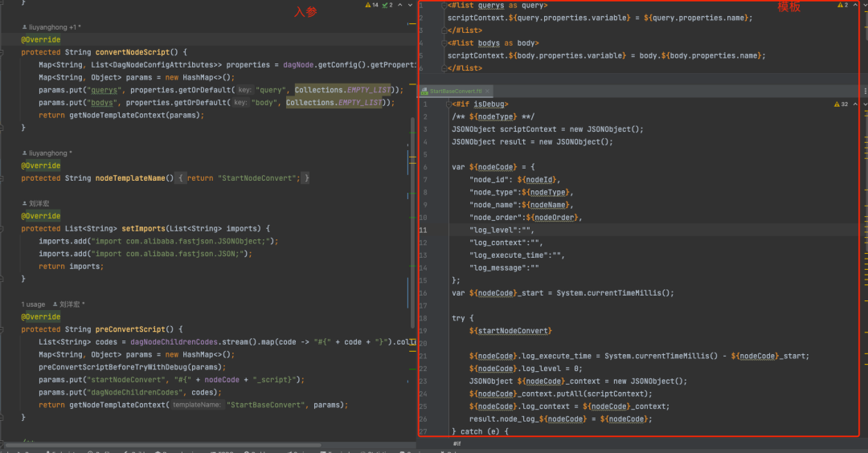Go to previous problem in top template editor
This screenshot has width=868, height=453.
(856, 5)
